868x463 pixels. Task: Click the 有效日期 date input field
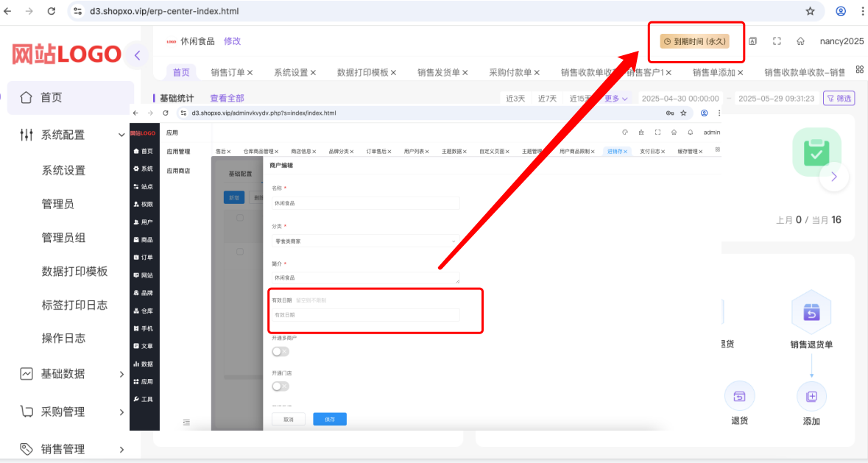(x=365, y=315)
